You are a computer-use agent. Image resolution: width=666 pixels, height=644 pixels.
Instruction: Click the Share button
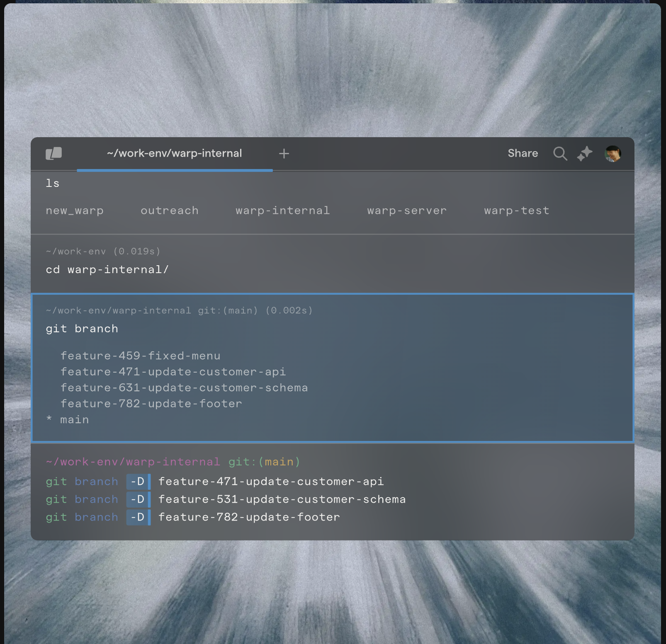[x=523, y=154]
